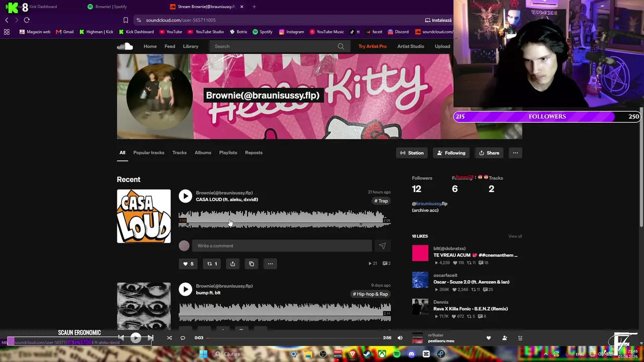Toggle shuffle in the player bar

(x=169, y=338)
